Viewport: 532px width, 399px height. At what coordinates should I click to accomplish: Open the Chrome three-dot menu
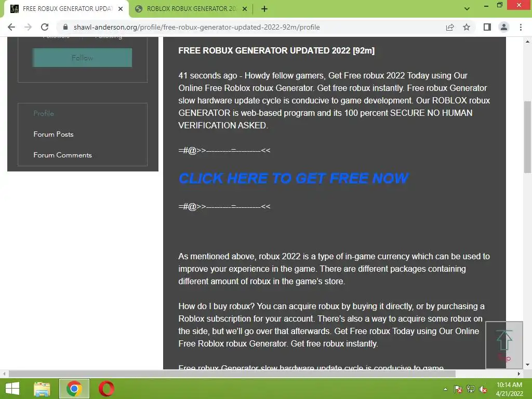click(x=521, y=27)
